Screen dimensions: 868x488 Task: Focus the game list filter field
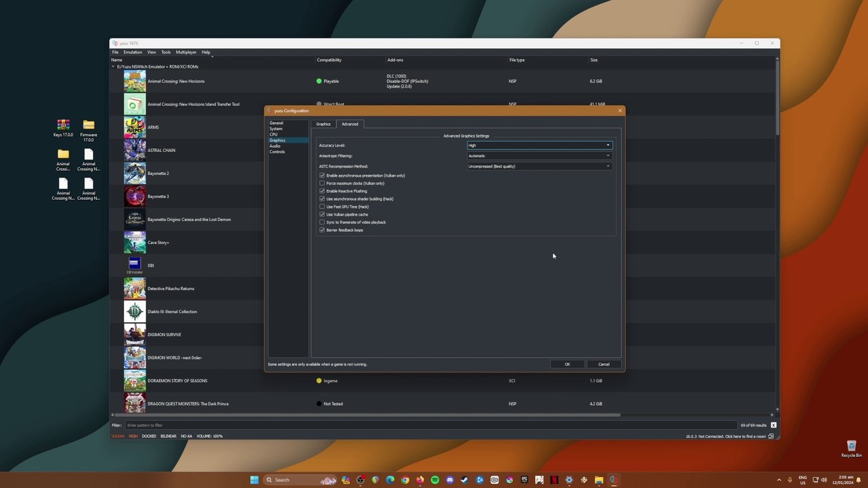pyautogui.click(x=431, y=425)
